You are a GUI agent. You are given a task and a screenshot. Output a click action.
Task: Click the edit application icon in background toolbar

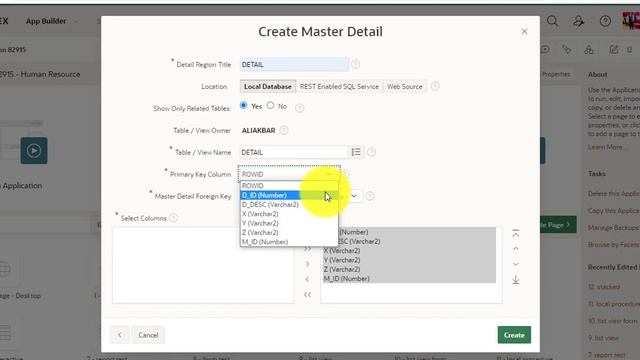613,50
